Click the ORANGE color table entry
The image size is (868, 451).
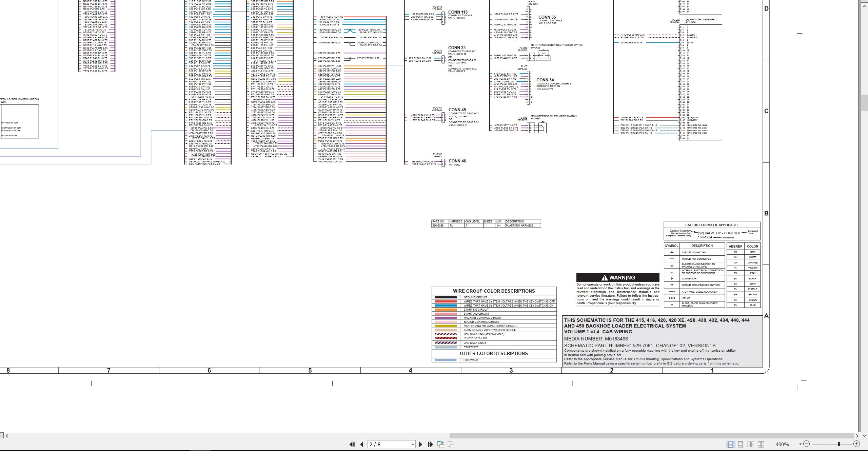tap(752, 262)
